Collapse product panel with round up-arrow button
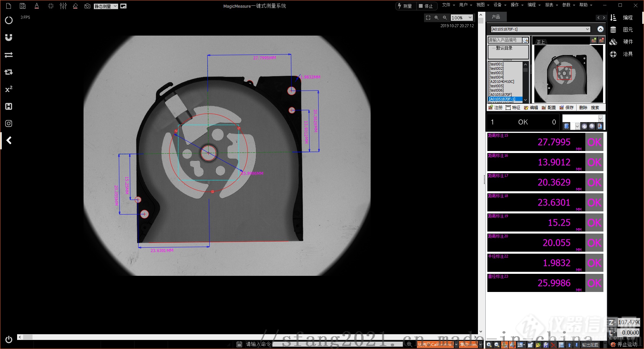644x349 pixels. (x=600, y=29)
